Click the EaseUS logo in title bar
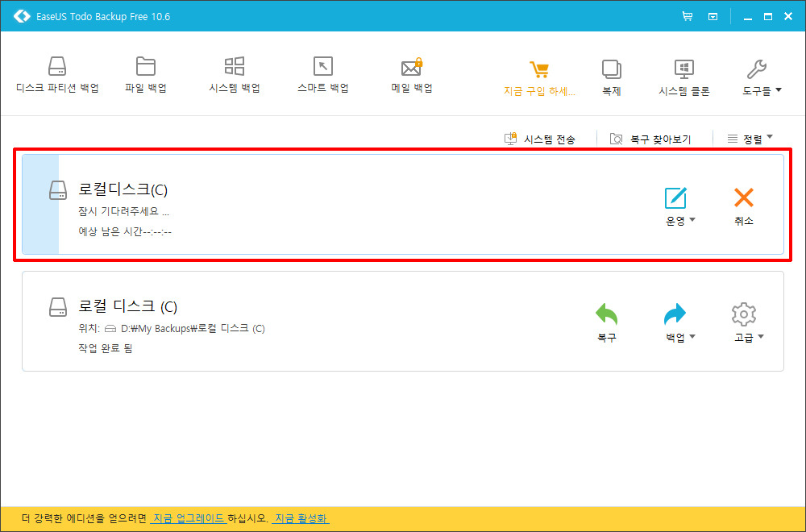The height and width of the screenshot is (532, 806). pyautogui.click(x=22, y=16)
